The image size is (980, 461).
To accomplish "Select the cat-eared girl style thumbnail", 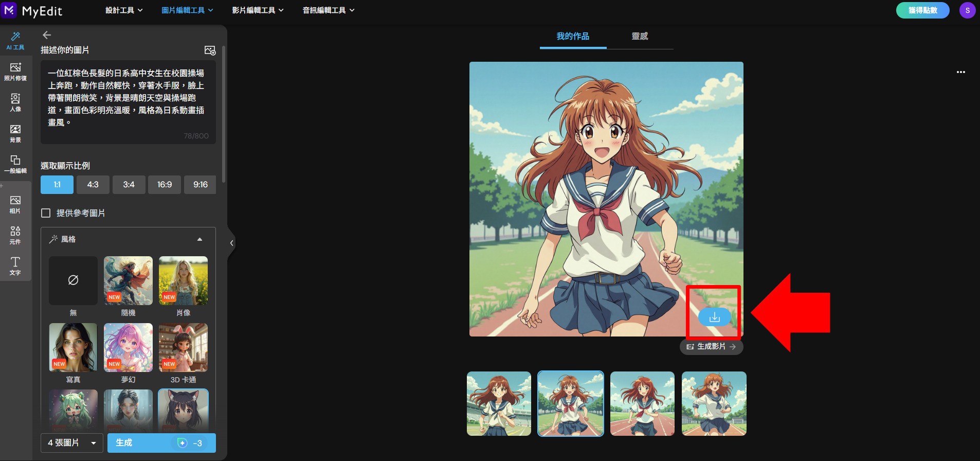I will pos(183,411).
